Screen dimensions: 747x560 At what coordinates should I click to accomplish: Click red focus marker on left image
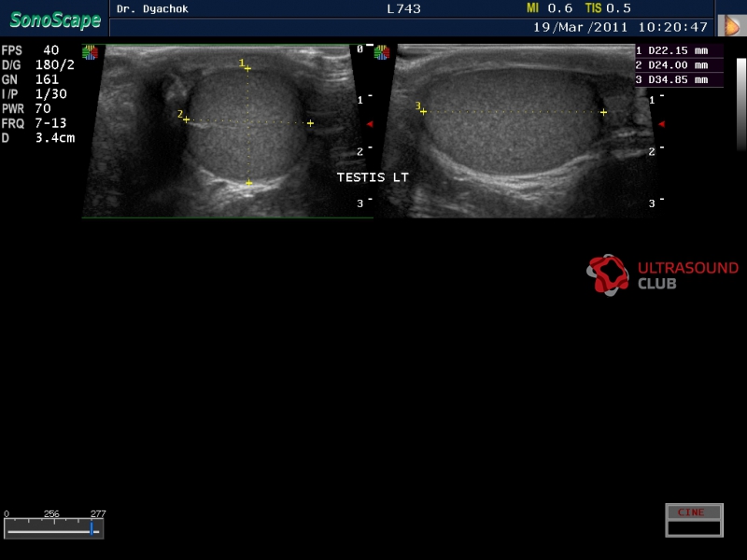coord(370,124)
